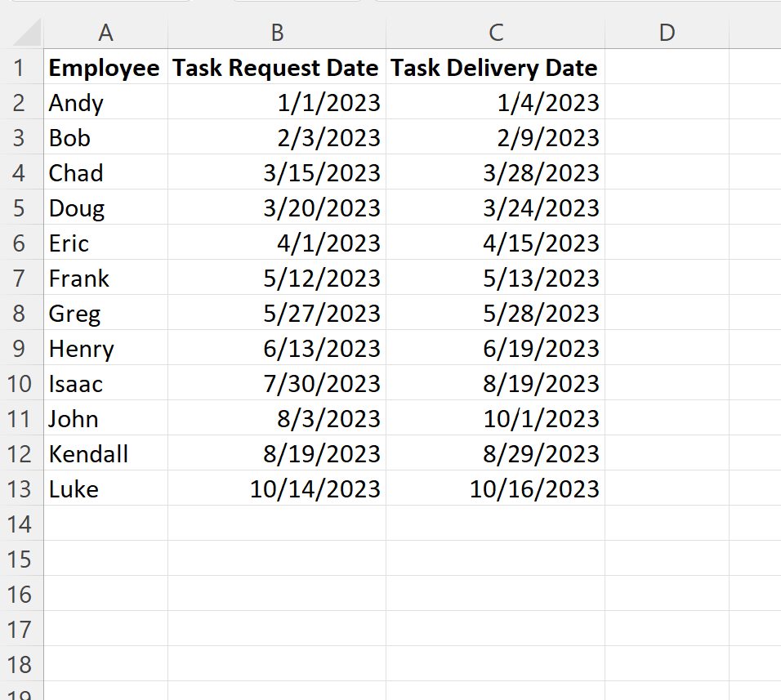Screen dimensions: 781x700
Task: Click delivery date 4/15/2023
Action: click(496, 243)
